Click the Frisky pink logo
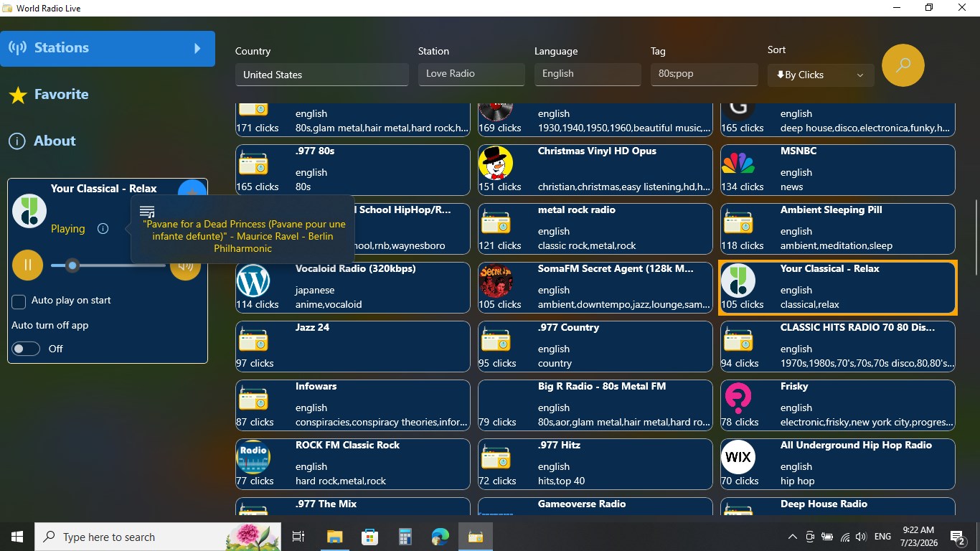This screenshot has width=980, height=551. point(738,399)
